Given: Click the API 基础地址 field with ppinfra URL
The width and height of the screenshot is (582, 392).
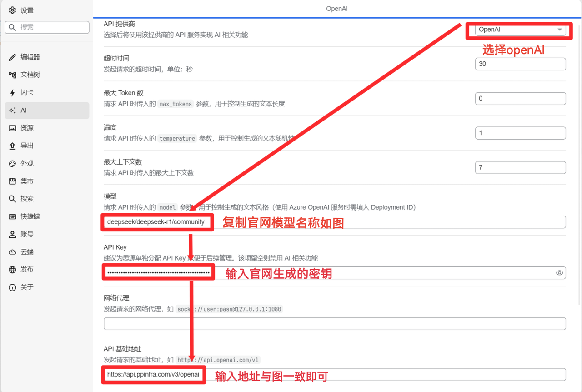Looking at the screenshot, I should point(335,375).
